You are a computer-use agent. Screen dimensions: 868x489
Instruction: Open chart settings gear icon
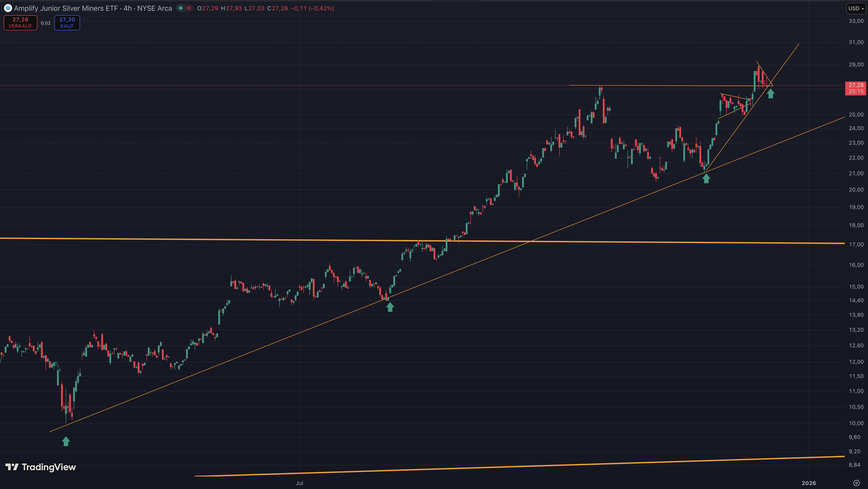[x=856, y=483]
